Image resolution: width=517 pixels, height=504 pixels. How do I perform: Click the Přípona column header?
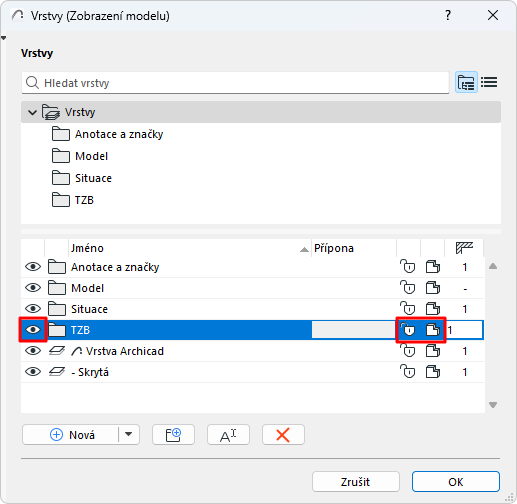pos(354,248)
